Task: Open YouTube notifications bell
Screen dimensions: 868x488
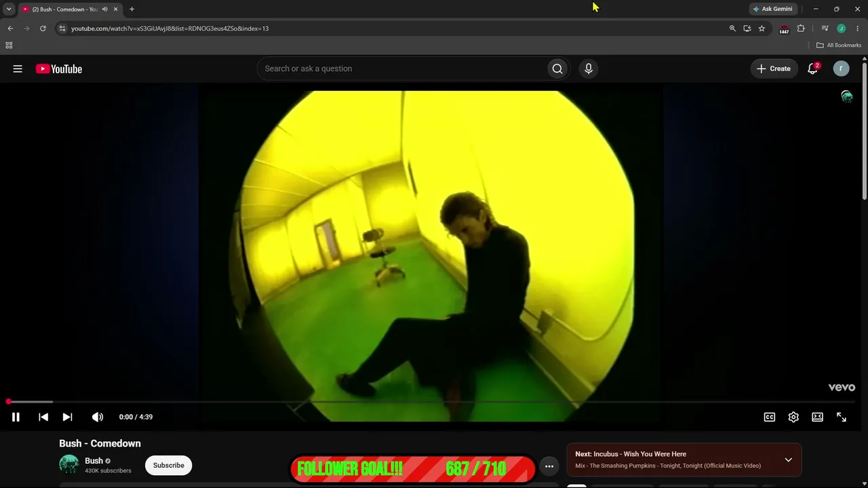Action: [x=812, y=68]
